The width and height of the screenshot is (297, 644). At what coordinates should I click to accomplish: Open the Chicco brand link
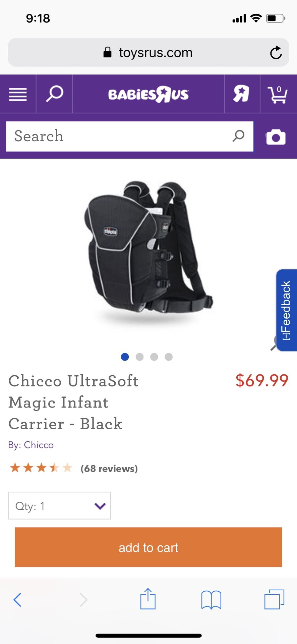(39, 445)
